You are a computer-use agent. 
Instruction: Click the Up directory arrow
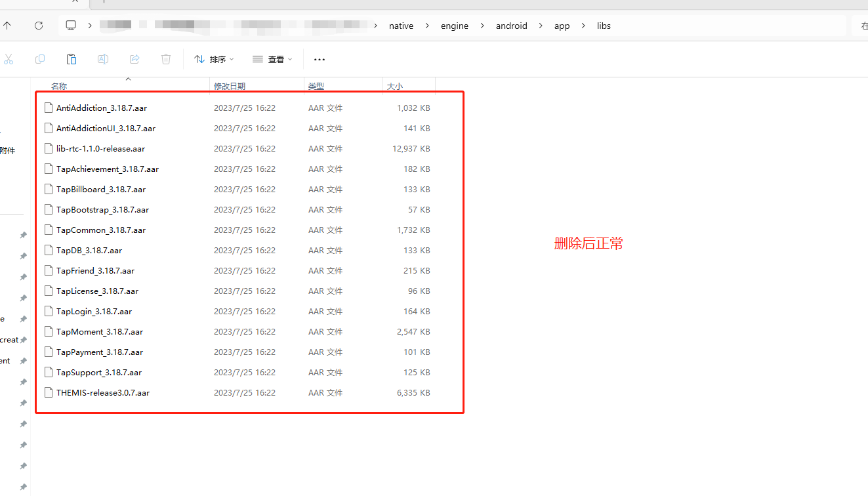tap(7, 26)
